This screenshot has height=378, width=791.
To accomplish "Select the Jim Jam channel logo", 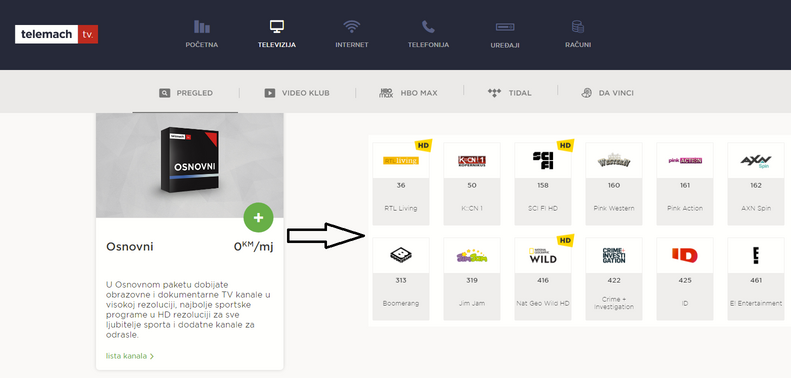I will (472, 255).
